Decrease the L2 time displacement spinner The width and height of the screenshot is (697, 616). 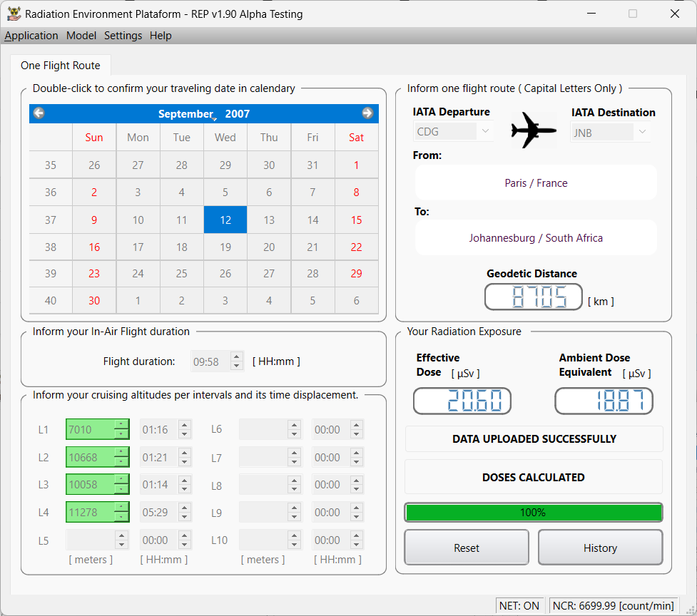click(x=184, y=461)
